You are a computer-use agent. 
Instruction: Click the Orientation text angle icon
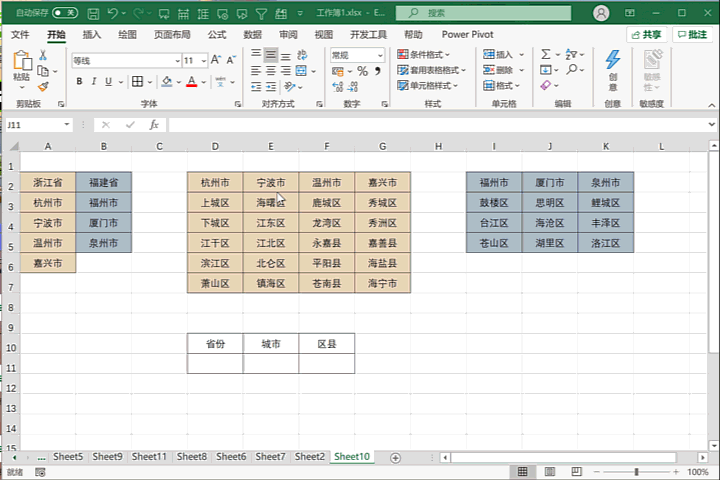click(x=289, y=86)
